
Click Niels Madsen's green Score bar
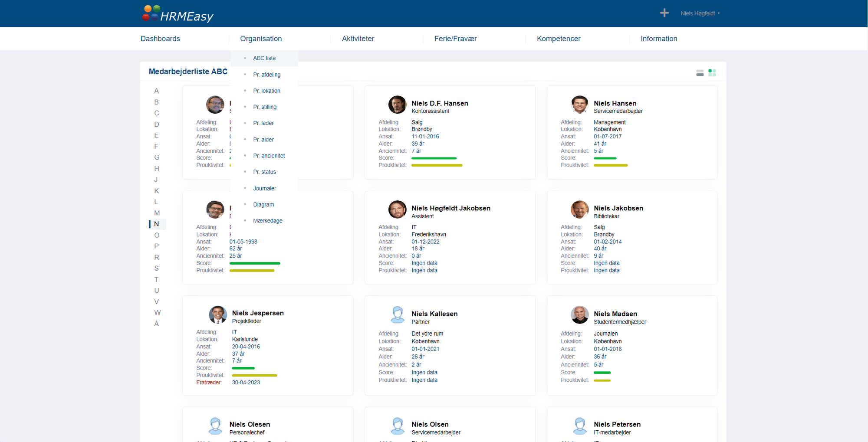click(602, 373)
